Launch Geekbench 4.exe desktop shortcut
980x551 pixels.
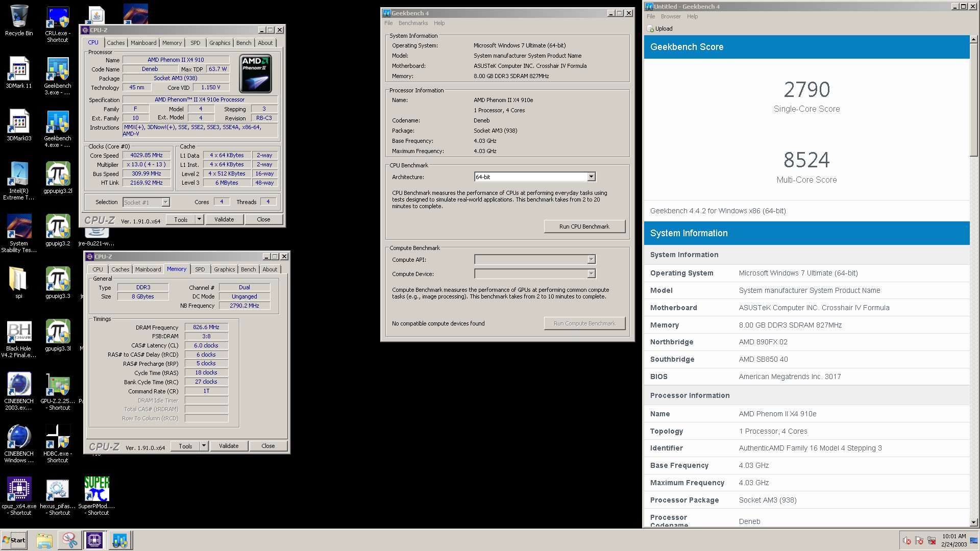click(58, 128)
